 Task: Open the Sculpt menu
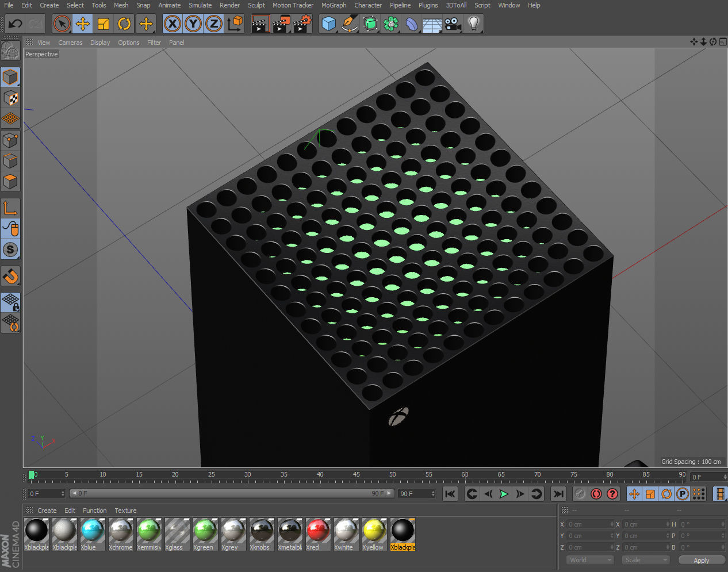(256, 5)
